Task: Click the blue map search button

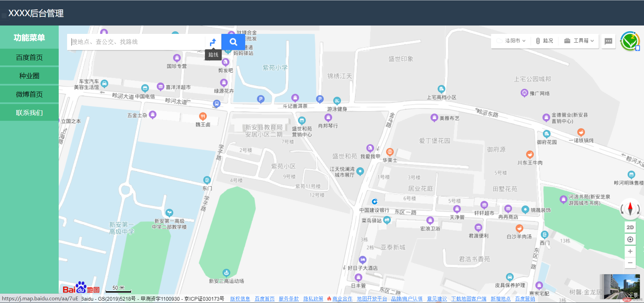Action: [x=233, y=42]
